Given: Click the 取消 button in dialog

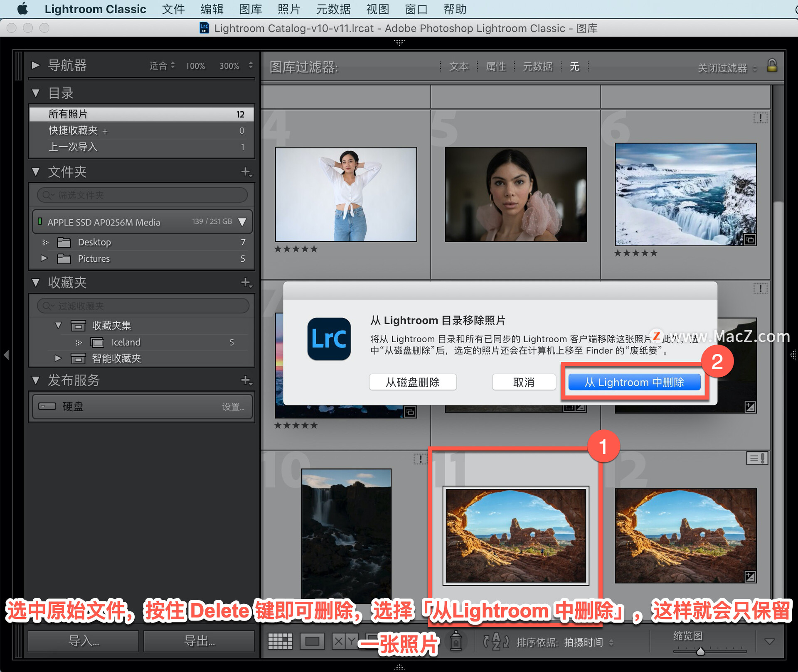Looking at the screenshot, I should [x=524, y=382].
